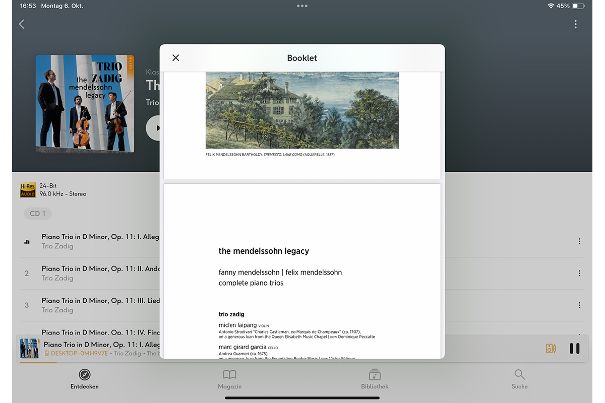Screen dimensions: 605x403
Task: Open options for track 4
Action: (x=579, y=332)
